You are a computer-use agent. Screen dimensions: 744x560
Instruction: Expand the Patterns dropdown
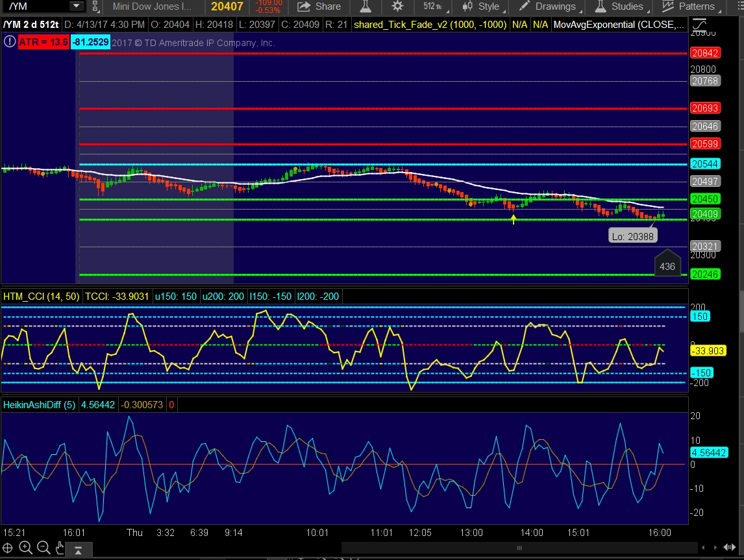point(688,6)
